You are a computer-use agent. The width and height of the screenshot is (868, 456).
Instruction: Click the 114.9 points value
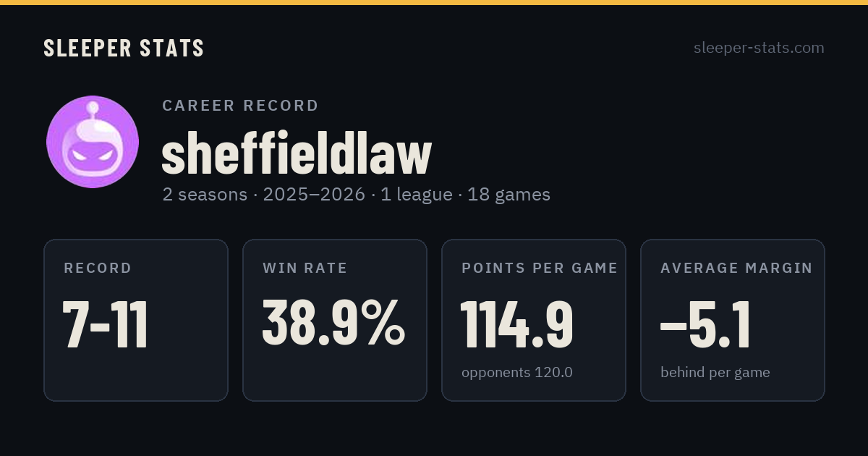point(517,324)
